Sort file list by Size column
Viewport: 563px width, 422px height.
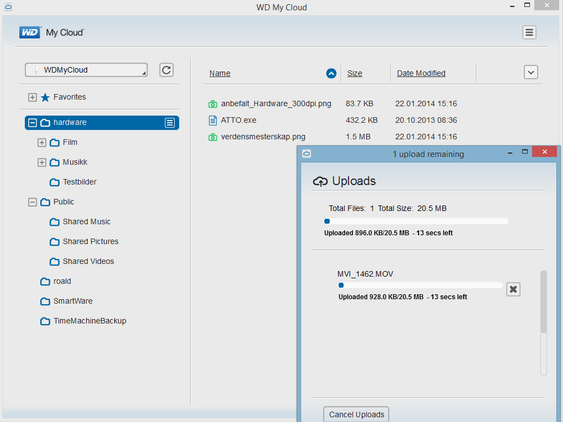pos(355,73)
